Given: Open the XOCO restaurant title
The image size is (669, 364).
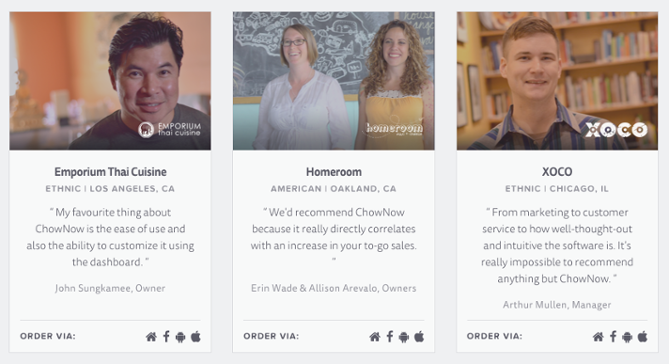Looking at the screenshot, I should [557, 172].
